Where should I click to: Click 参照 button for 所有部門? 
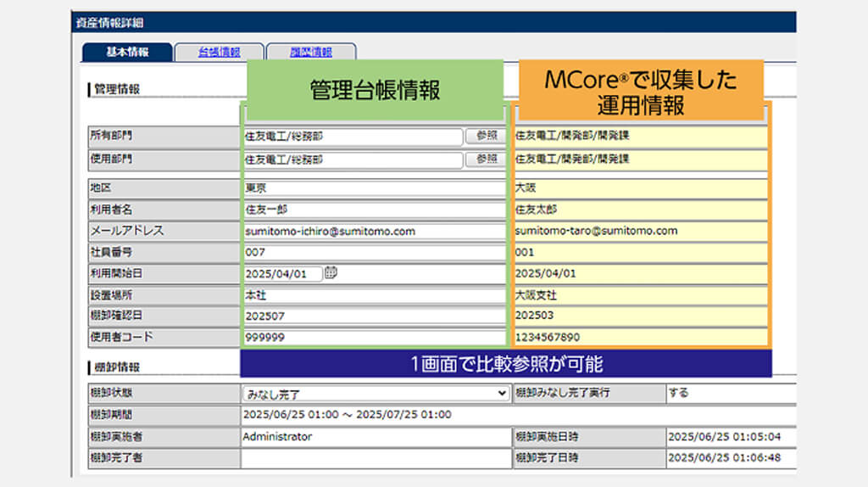tap(486, 136)
